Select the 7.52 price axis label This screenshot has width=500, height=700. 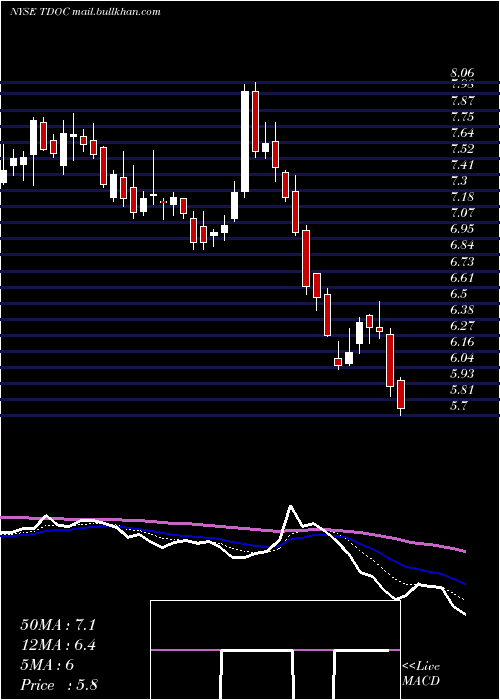462,149
